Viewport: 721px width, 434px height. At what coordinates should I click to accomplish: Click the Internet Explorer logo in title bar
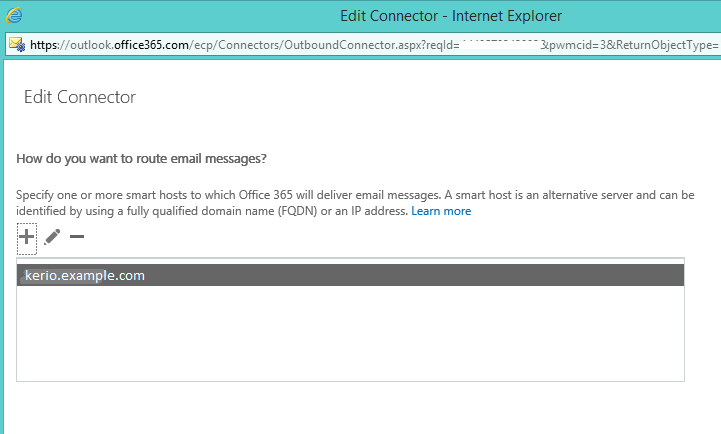(15, 15)
